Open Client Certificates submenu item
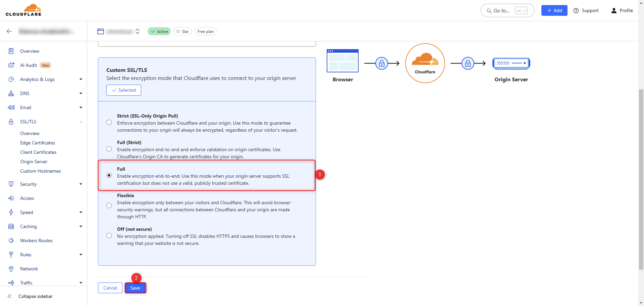Viewport: 644px width, 306px height. point(38,152)
